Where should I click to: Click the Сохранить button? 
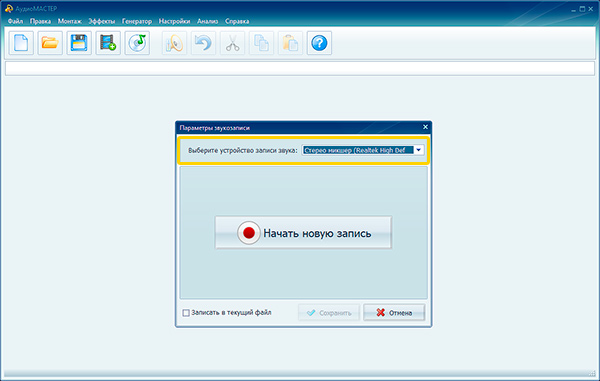click(329, 313)
